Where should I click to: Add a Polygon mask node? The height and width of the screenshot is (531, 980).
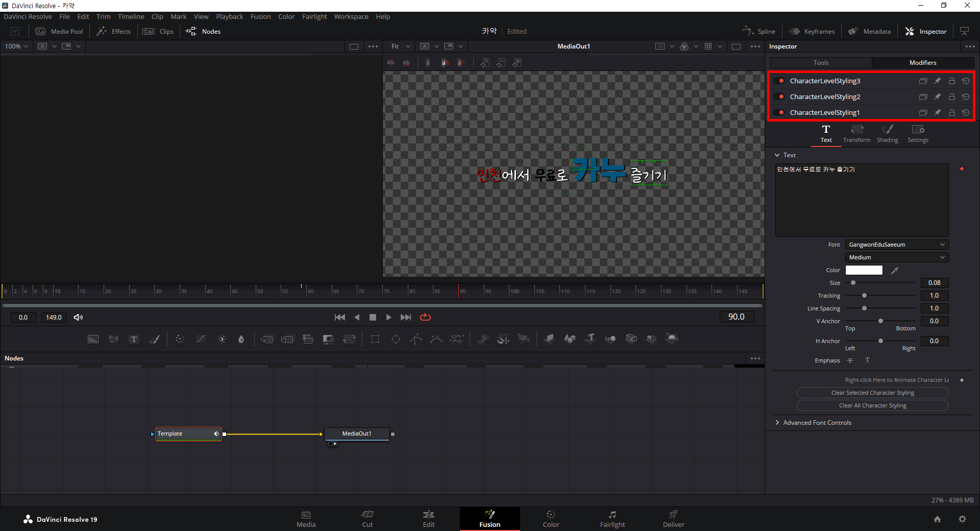[x=416, y=339]
